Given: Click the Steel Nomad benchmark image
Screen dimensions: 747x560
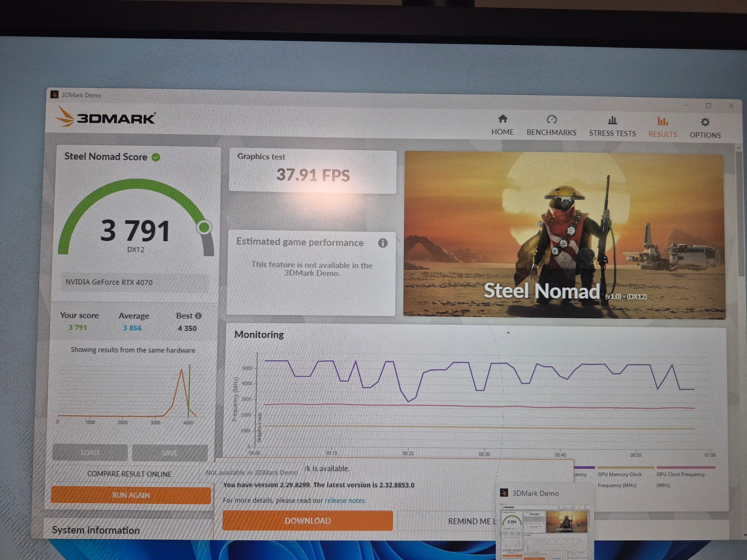Looking at the screenshot, I should pyautogui.click(x=564, y=235).
